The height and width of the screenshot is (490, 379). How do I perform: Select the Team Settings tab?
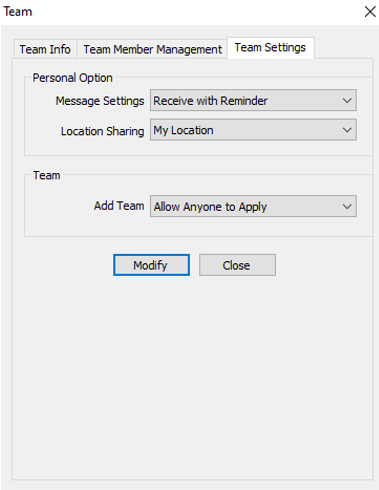pyautogui.click(x=270, y=48)
